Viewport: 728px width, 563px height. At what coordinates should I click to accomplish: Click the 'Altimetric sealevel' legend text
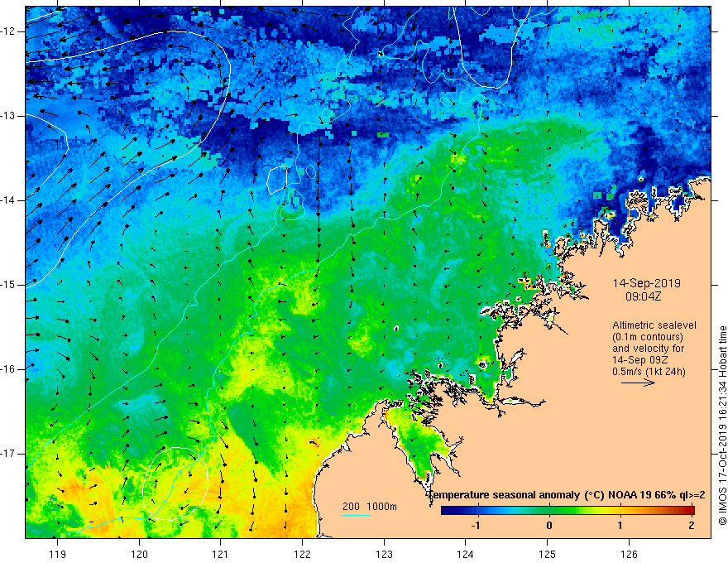click(654, 325)
